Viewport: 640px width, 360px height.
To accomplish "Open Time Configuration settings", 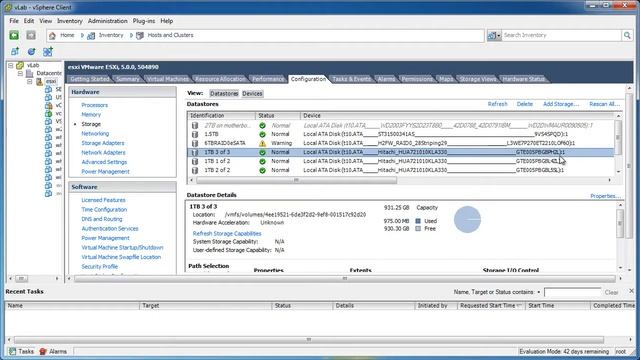I will [104, 209].
